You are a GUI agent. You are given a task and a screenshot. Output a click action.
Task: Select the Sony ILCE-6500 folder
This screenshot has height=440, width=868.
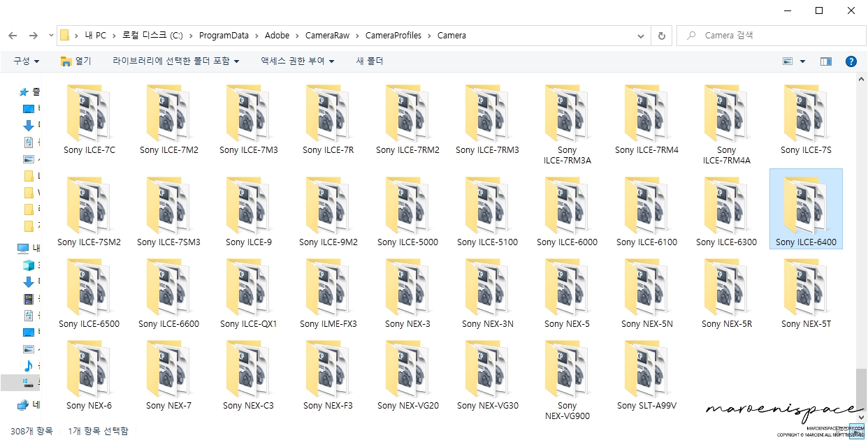89,293
